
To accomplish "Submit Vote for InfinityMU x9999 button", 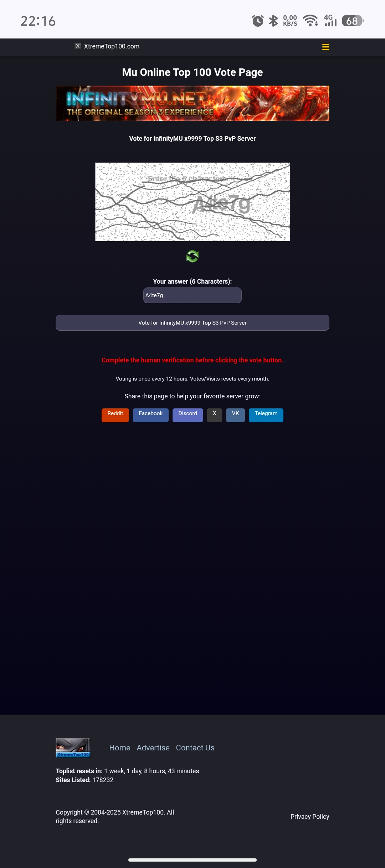I will pyautogui.click(x=192, y=323).
